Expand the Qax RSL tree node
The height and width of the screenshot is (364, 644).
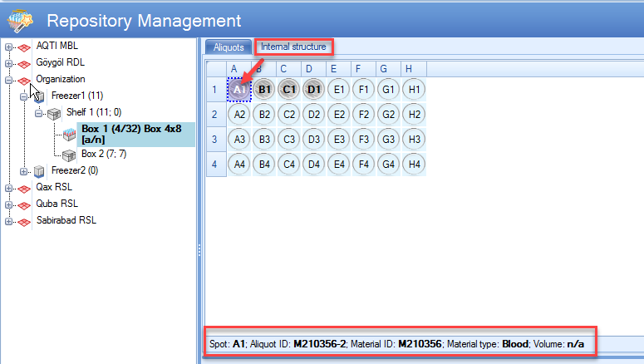pos(9,188)
